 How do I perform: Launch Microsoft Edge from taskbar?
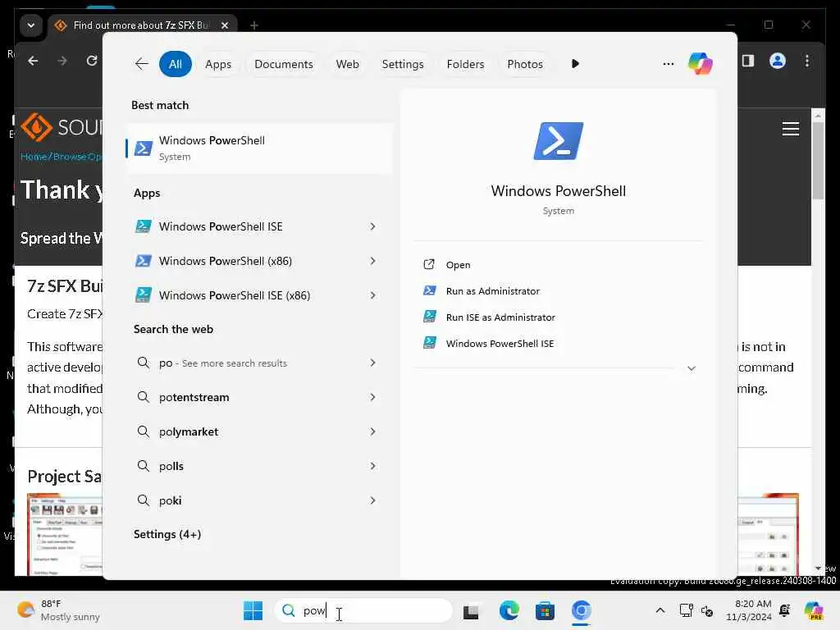[x=509, y=610]
